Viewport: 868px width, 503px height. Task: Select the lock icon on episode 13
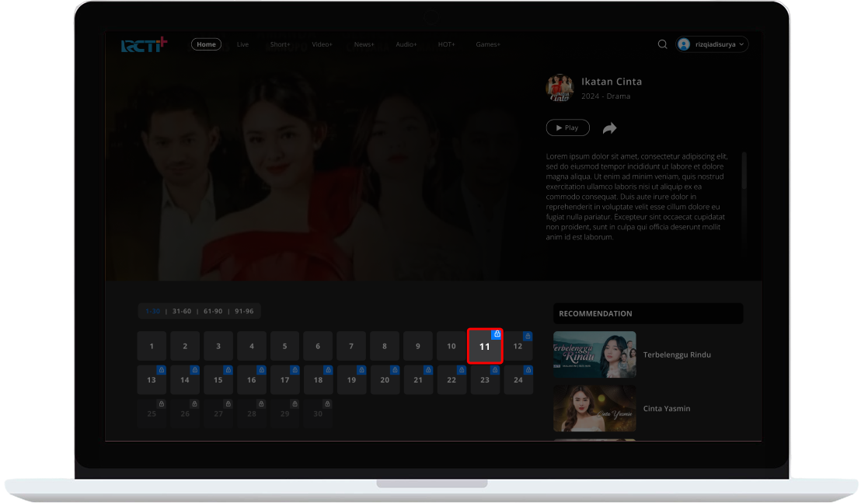pyautogui.click(x=161, y=369)
